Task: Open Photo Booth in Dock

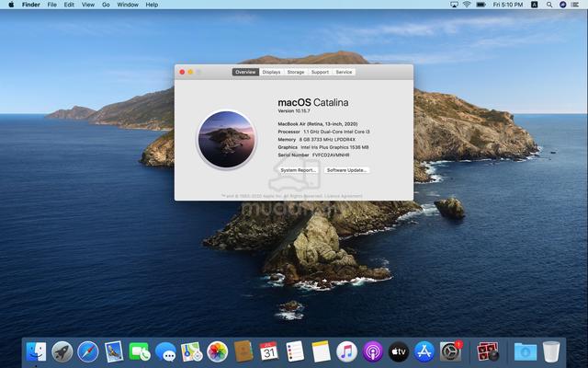Action: (488, 351)
